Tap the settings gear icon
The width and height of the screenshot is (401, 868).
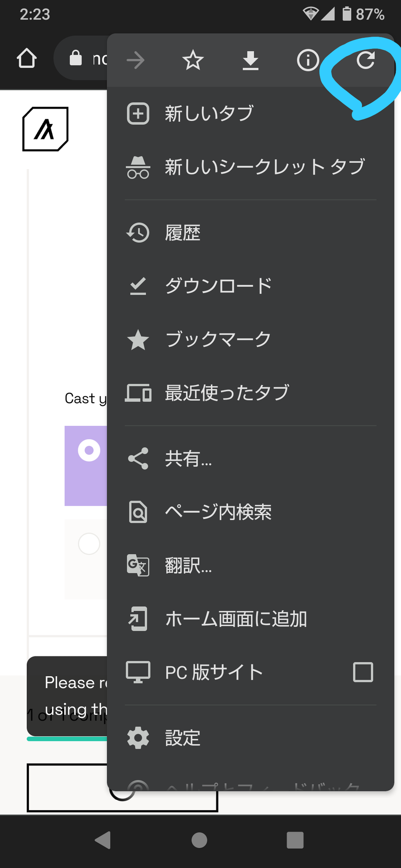coord(138,738)
